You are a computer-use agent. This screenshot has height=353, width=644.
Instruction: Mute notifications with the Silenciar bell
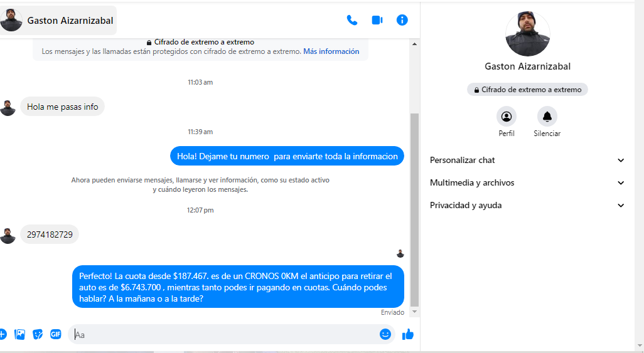pyautogui.click(x=547, y=117)
